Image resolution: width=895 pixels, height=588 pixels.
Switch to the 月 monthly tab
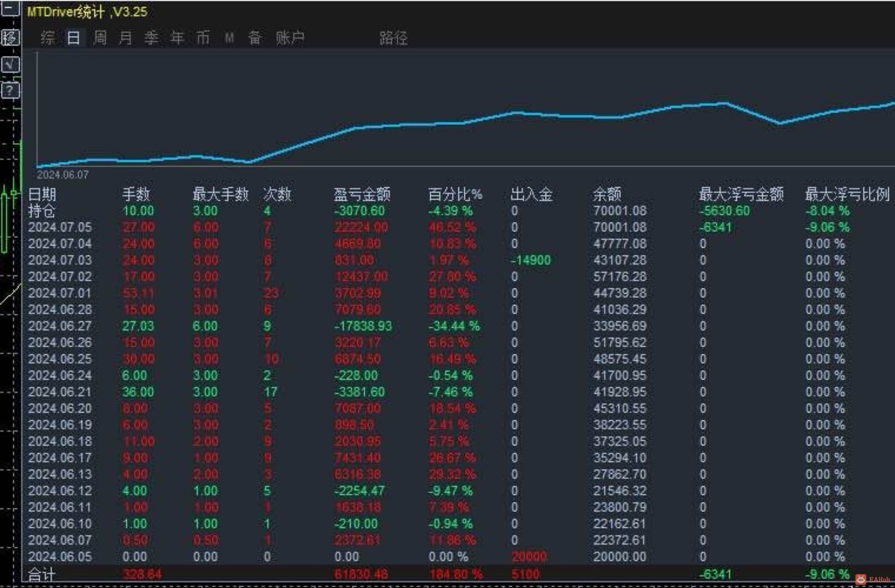click(x=125, y=37)
